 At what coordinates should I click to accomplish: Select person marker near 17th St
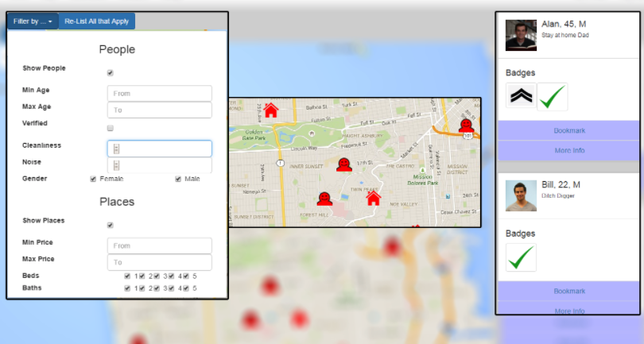point(344,164)
